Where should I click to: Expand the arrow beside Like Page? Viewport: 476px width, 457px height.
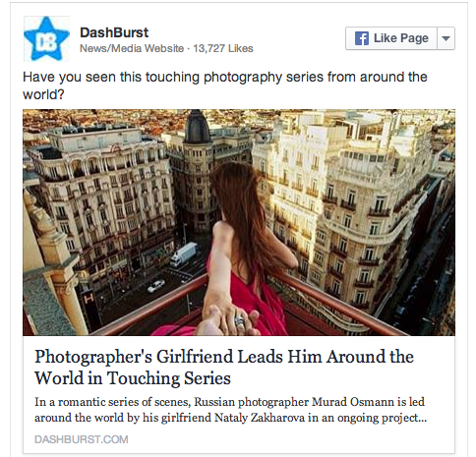click(x=446, y=38)
